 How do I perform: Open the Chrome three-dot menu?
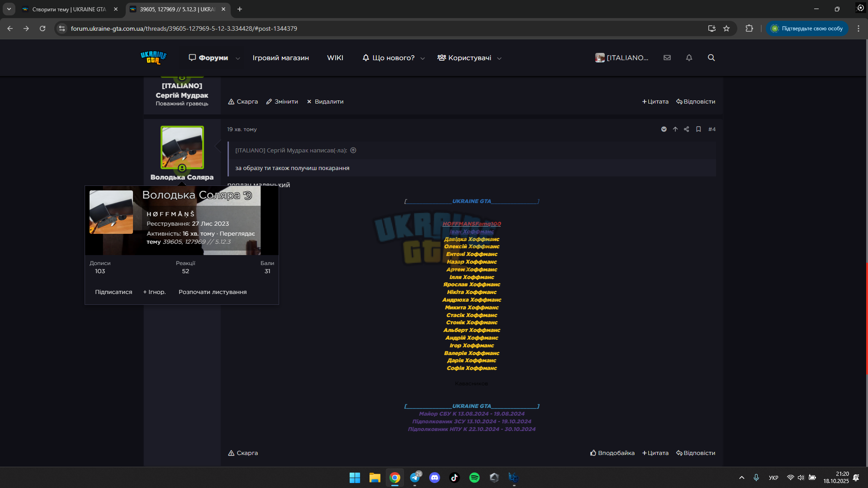[859, 28]
